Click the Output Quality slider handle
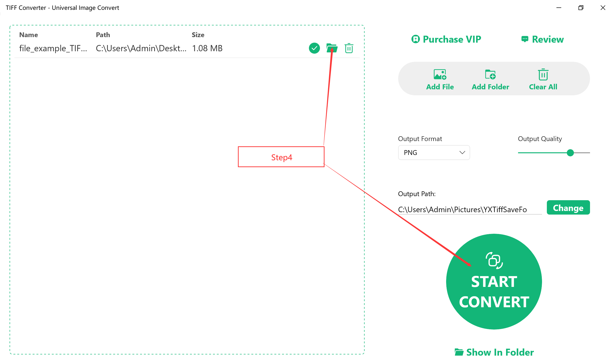Viewport: 614px width, 364px height. click(x=570, y=153)
